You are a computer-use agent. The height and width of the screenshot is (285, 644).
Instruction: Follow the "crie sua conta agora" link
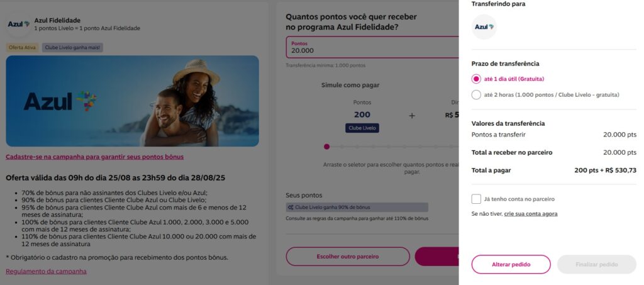[530, 214]
